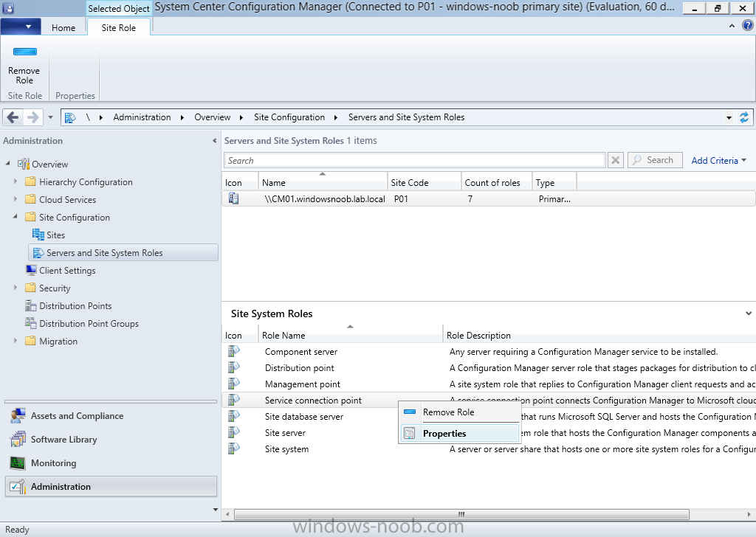The image size is (756, 537).
Task: Click Servers and Site System Roles breadcrumb
Action: (407, 117)
